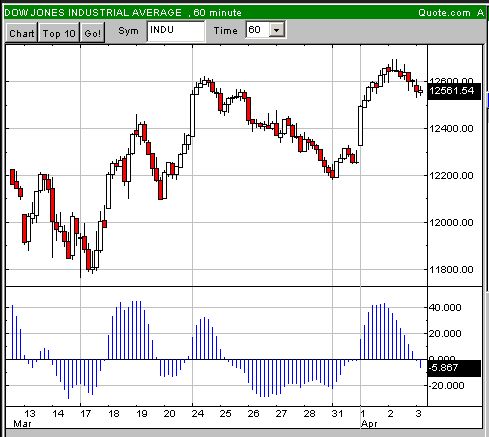Click the 25 date label on time axis
The height and width of the screenshot is (437, 489).
click(225, 414)
